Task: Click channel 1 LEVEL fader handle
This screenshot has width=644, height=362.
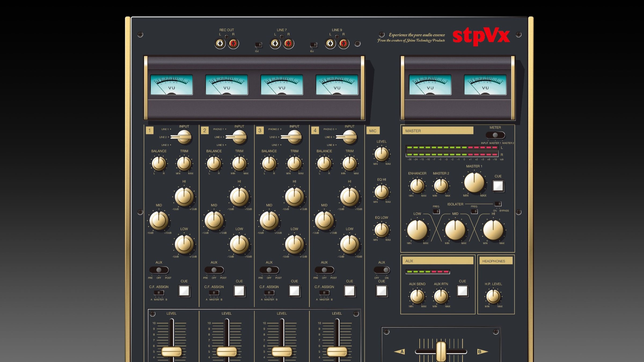Action: click(x=171, y=352)
